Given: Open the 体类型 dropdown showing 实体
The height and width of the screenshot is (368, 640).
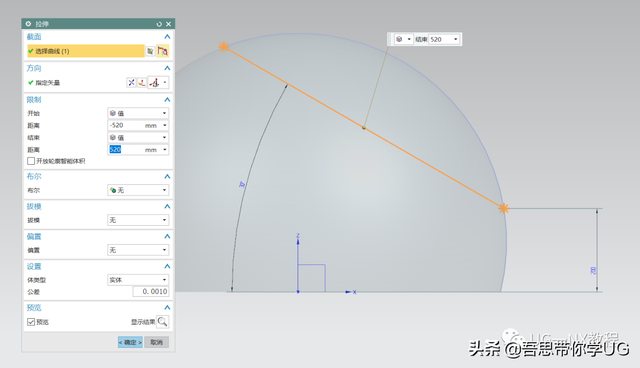Looking at the screenshot, I should 138,280.
